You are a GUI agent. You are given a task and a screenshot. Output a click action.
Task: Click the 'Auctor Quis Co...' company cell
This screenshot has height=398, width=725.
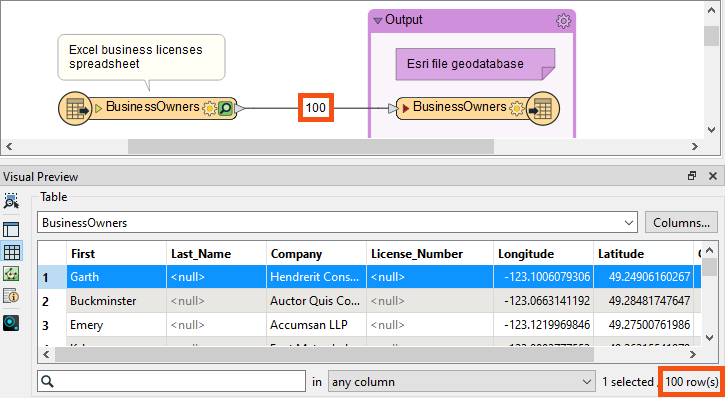coord(316,301)
